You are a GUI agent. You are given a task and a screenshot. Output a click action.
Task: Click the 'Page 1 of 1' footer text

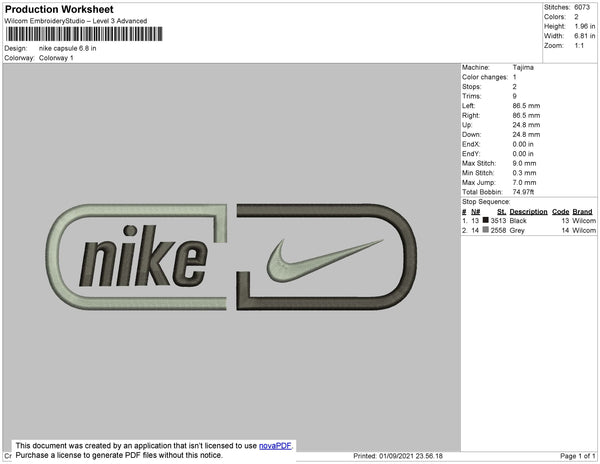pos(578,456)
